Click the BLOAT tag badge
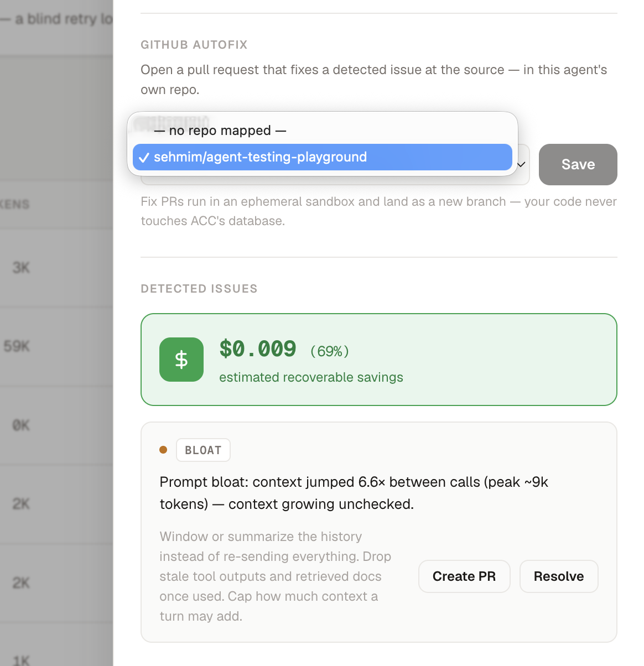 [x=203, y=450]
